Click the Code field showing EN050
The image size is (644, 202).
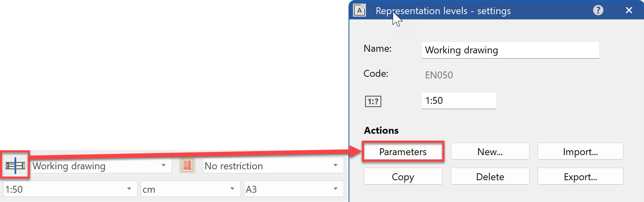point(459,75)
